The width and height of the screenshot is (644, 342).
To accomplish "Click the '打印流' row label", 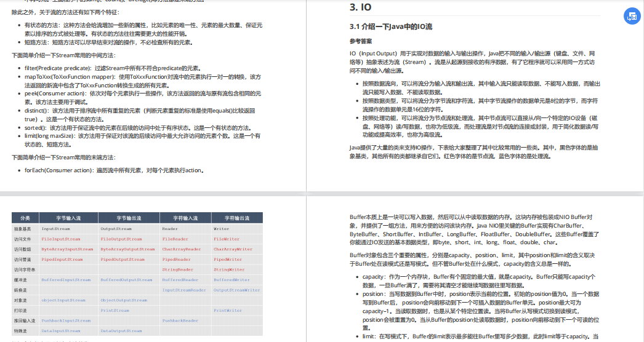I will point(20,311).
